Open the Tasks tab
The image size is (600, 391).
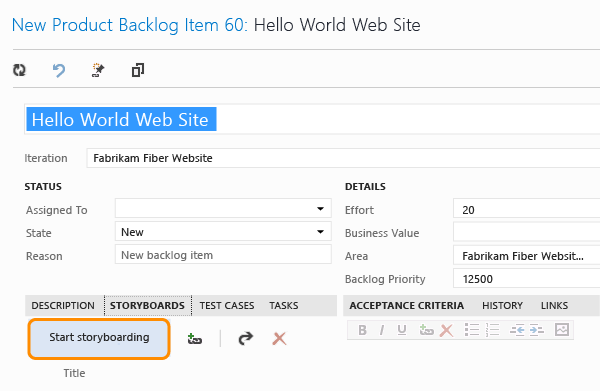284,306
